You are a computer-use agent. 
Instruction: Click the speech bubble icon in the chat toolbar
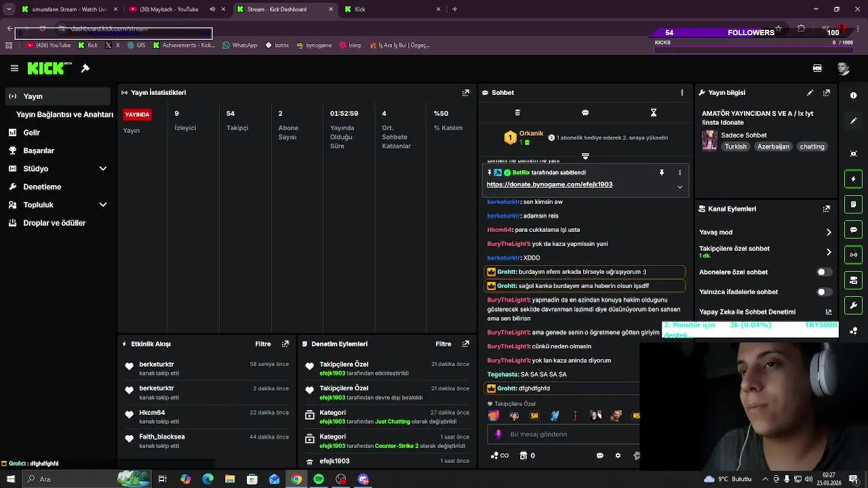(585, 113)
